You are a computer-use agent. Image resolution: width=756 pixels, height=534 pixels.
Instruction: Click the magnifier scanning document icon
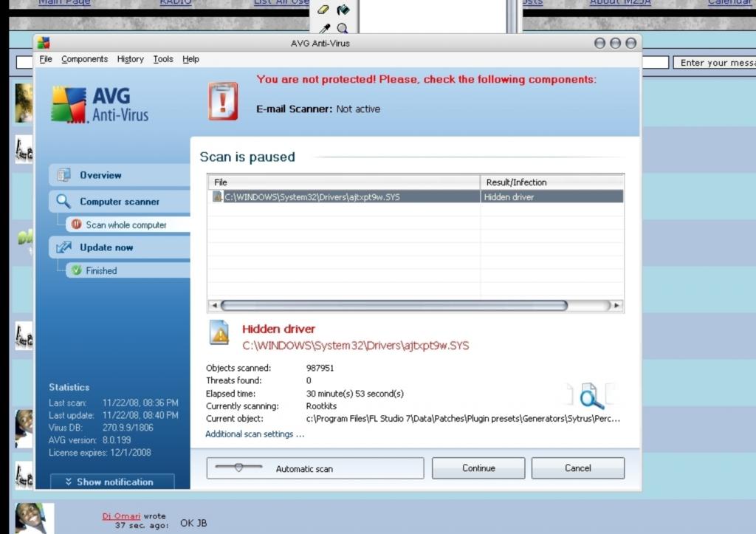pos(590,396)
